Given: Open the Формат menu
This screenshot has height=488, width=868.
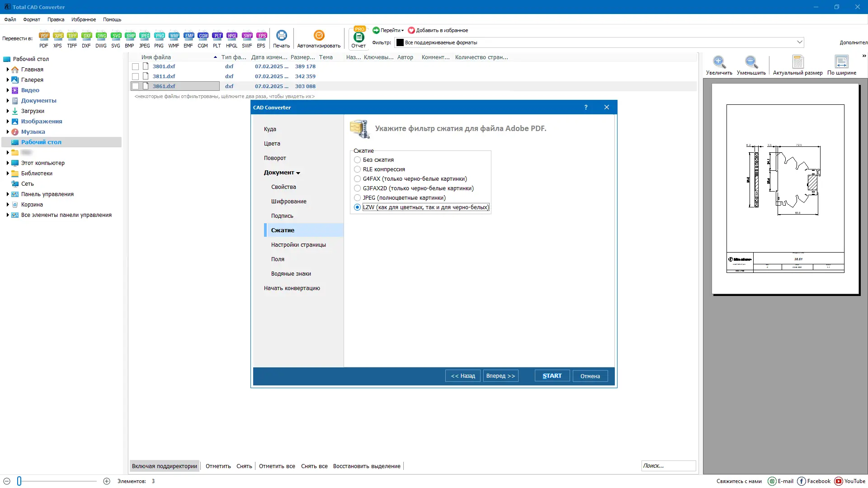Looking at the screenshot, I should click(x=31, y=19).
